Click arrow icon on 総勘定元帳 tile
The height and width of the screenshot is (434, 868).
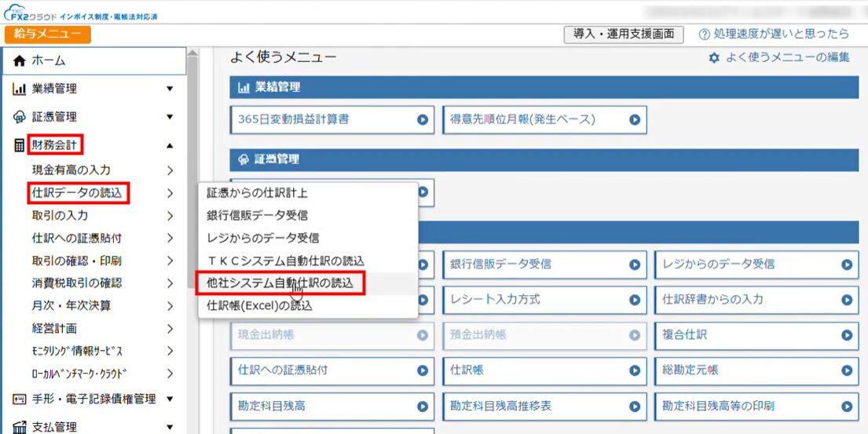846,370
